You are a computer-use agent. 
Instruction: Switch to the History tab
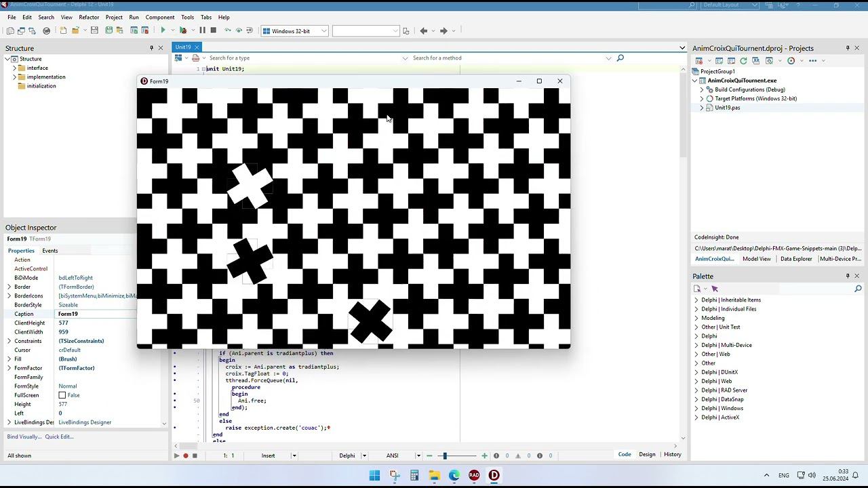click(673, 455)
